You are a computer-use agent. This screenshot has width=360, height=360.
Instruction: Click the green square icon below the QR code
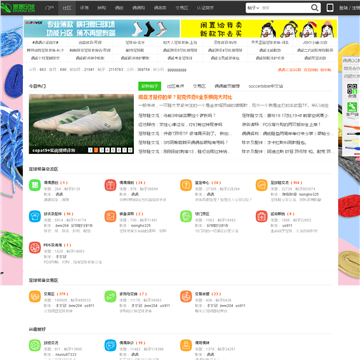(x=352, y=107)
